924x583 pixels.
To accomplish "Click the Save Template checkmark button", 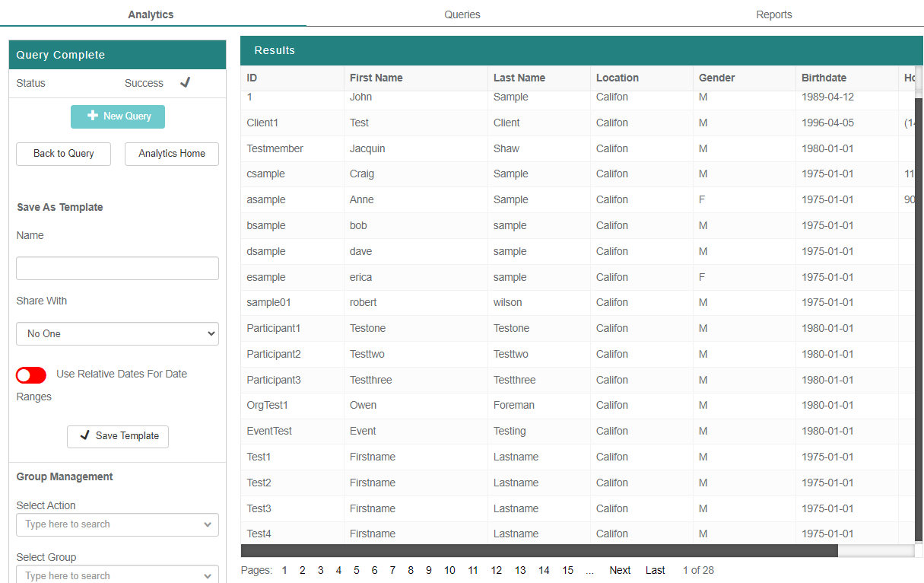I will tap(118, 436).
